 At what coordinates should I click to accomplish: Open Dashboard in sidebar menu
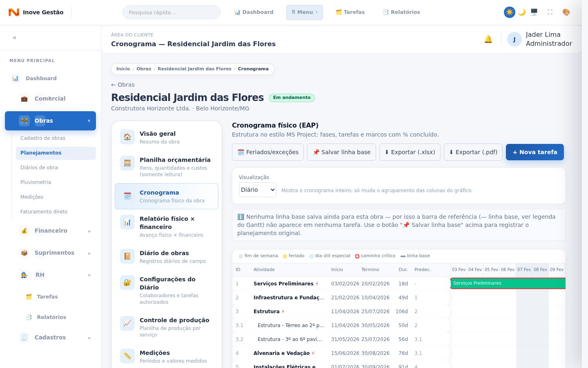(50, 79)
